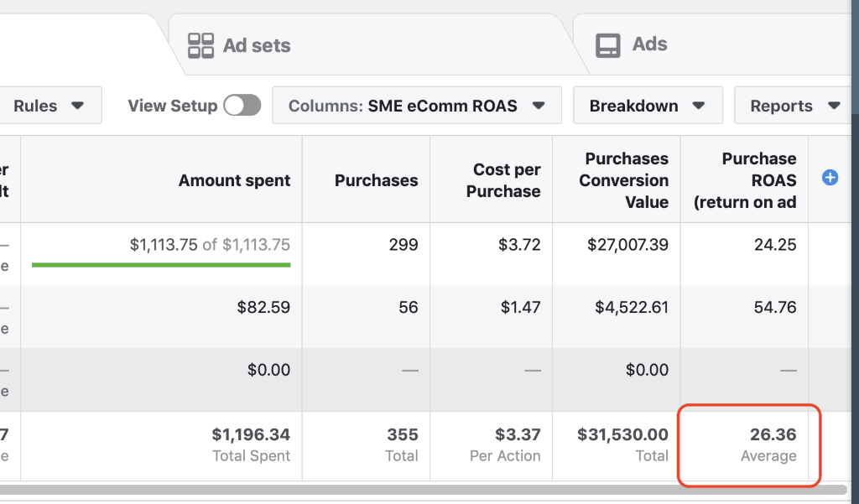Image resolution: width=859 pixels, height=504 pixels.
Task: Open the Reports dropdown menu
Action: [x=794, y=106]
